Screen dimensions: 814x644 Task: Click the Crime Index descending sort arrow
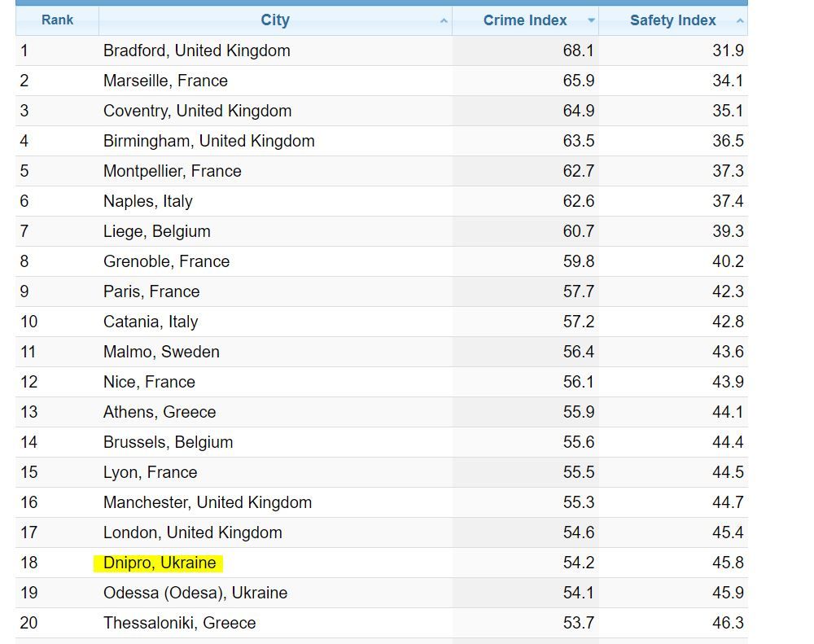click(591, 21)
